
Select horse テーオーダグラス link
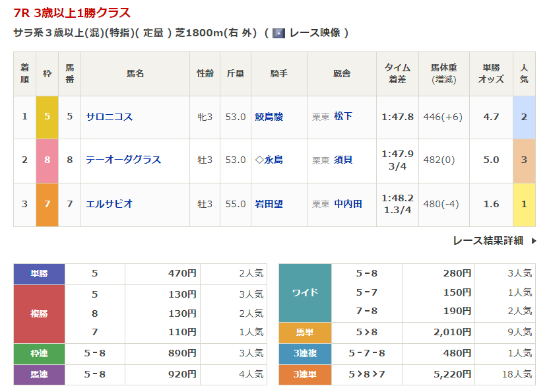pyautogui.click(x=123, y=160)
